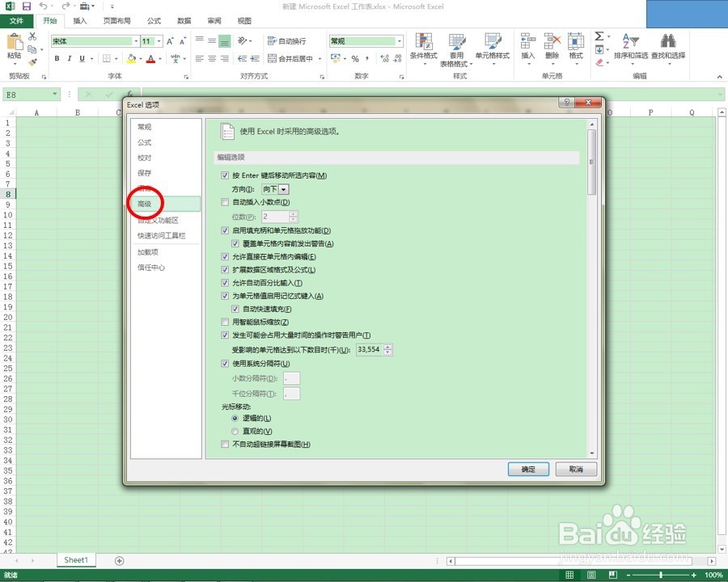Select the 直观的 cursor movement radio
Viewport: 728px width, 582px height.
point(235,432)
